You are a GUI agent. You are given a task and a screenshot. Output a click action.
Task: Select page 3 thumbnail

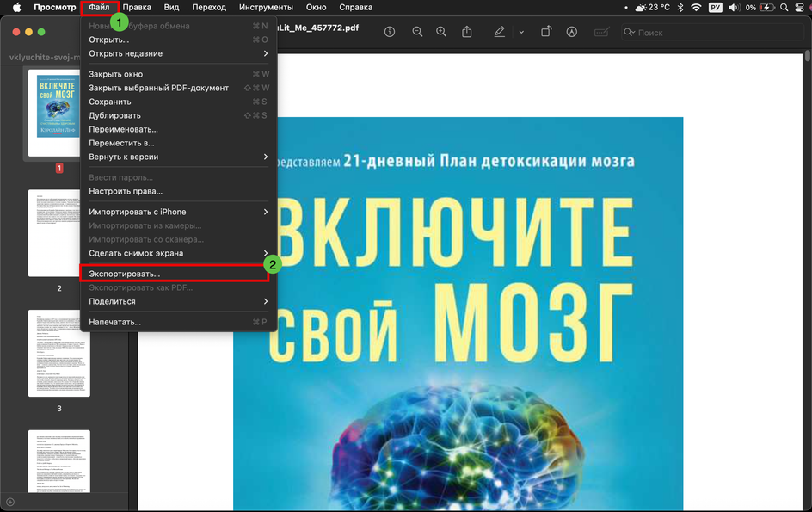click(x=59, y=354)
